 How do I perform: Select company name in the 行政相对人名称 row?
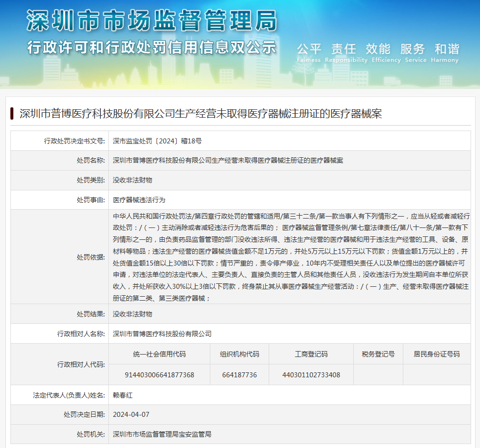[162, 334]
